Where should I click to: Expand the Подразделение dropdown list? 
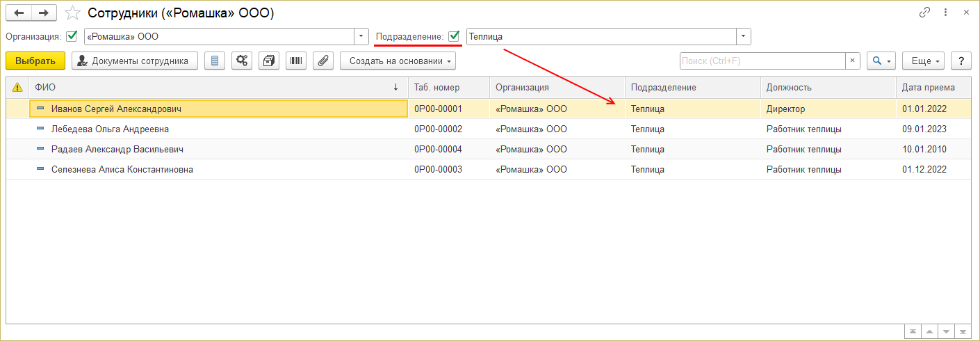(744, 36)
